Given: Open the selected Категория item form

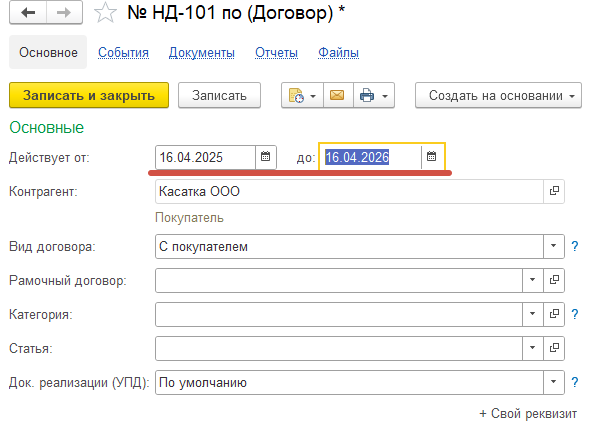Looking at the screenshot, I should click(554, 314).
